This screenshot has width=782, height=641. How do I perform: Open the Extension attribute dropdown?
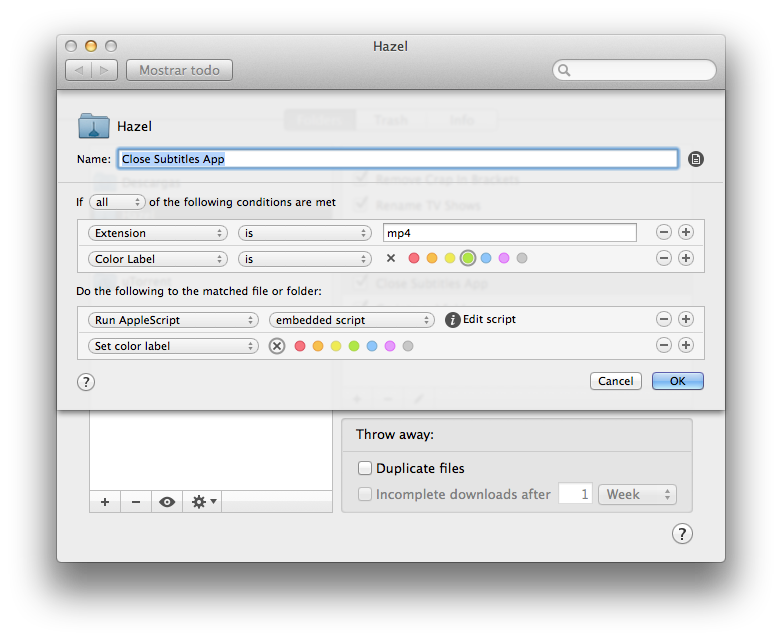(158, 233)
